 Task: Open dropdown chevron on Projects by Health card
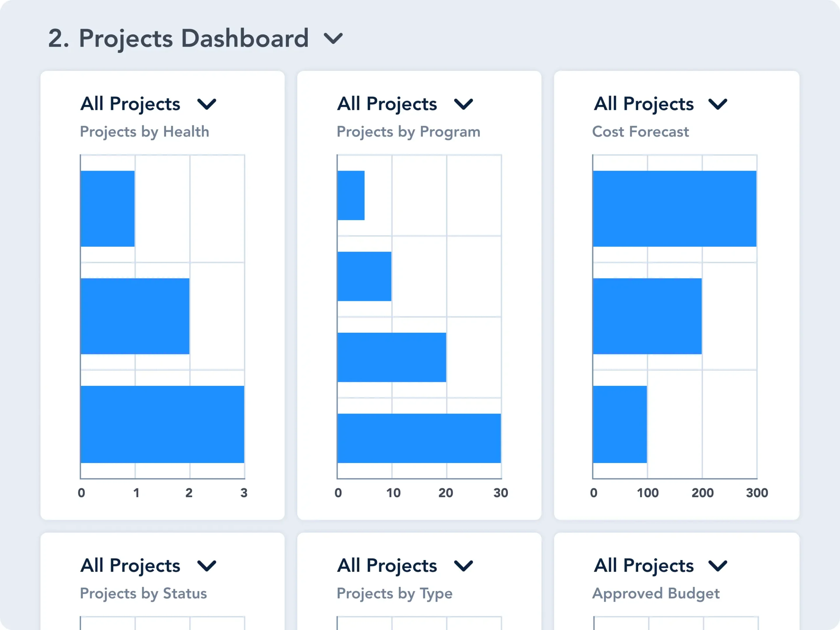tap(207, 104)
